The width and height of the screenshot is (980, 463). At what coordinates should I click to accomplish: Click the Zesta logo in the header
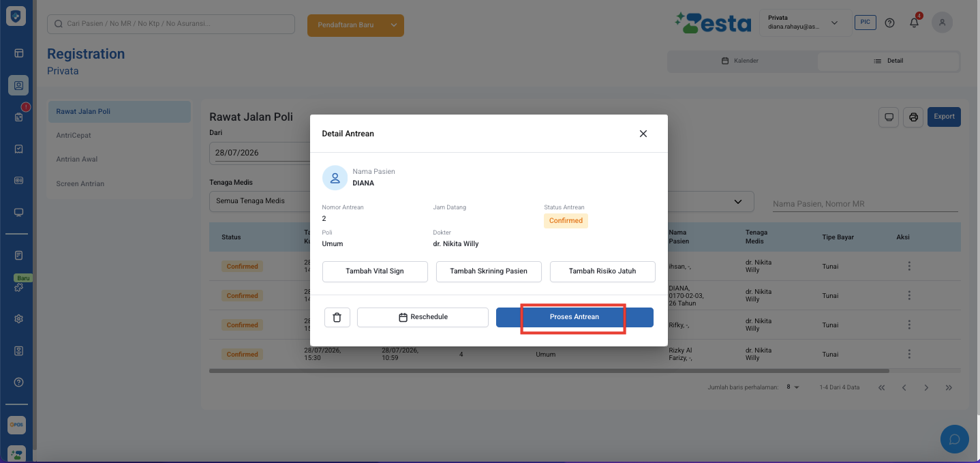[x=713, y=23]
